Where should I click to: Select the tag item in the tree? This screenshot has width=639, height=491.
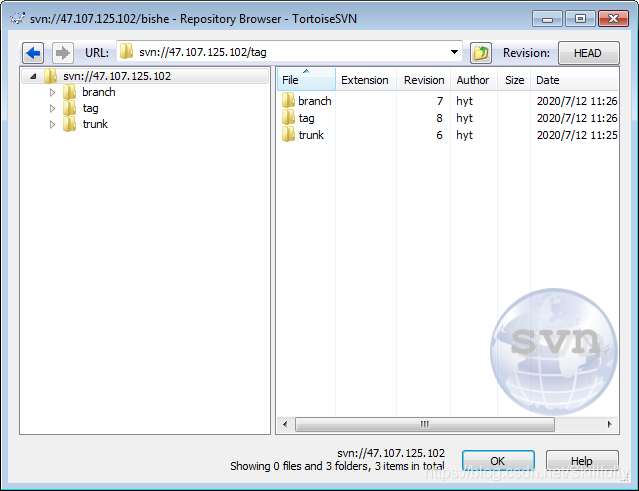(90, 108)
